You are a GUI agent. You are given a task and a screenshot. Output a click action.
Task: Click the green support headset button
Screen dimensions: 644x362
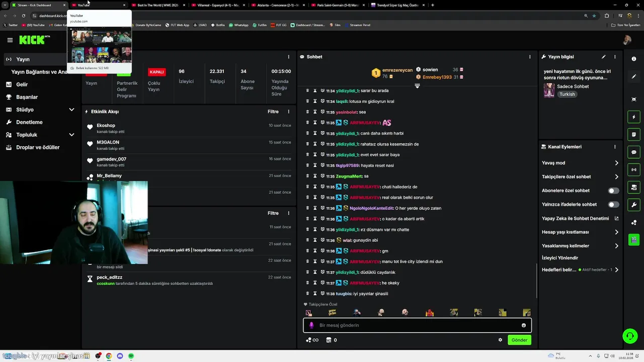[x=629, y=336]
